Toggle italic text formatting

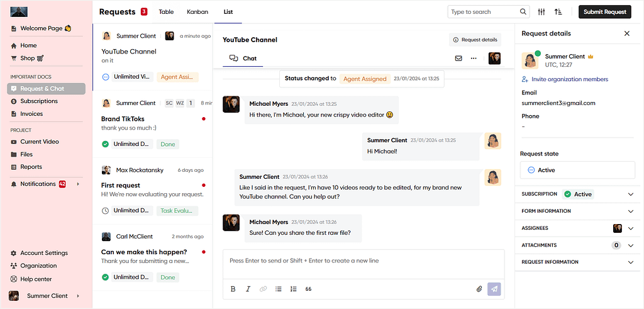[248, 289]
